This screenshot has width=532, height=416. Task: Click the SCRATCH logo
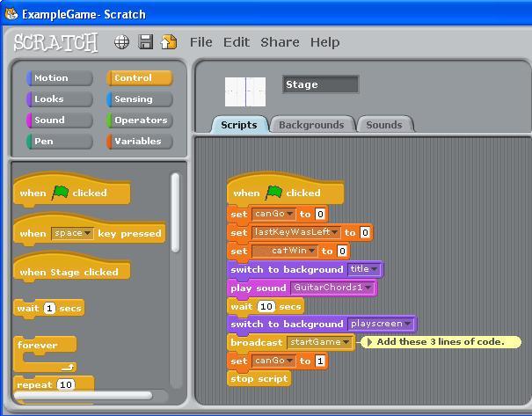pos(55,42)
